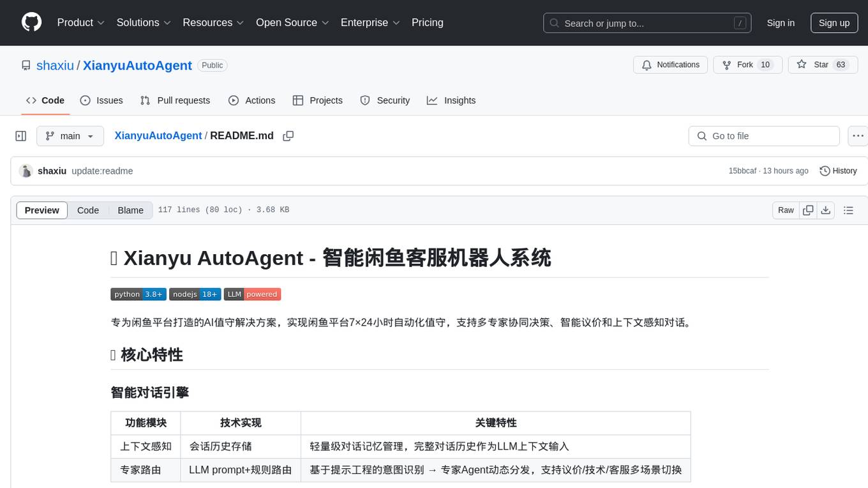Image resolution: width=868 pixels, height=488 pixels.
Task: Open the fork count 10
Action: [766, 65]
